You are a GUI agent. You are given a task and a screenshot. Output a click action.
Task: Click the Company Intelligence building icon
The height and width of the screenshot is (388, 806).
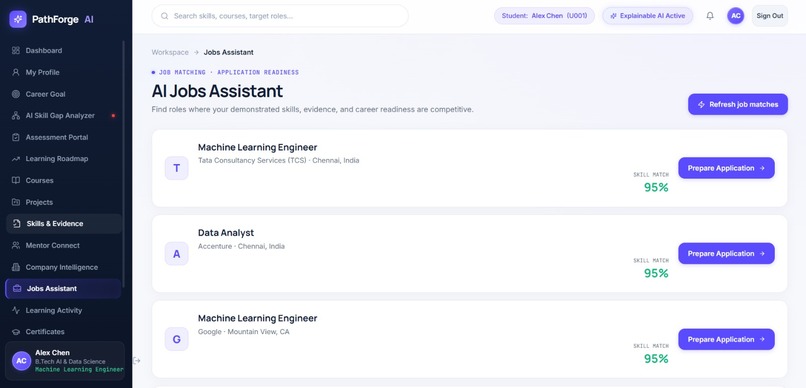[x=16, y=267]
